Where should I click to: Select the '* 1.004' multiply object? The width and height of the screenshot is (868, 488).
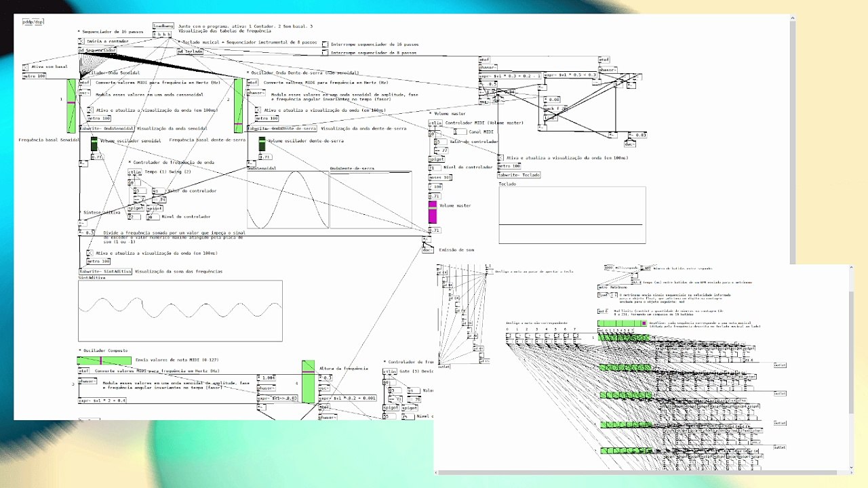[x=266, y=378]
